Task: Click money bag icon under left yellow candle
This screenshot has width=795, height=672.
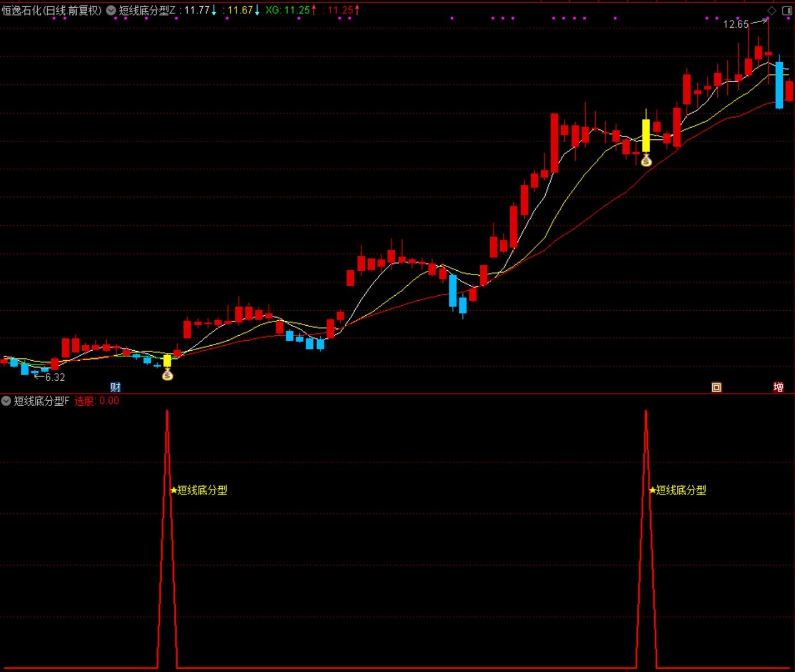Action: 167,375
